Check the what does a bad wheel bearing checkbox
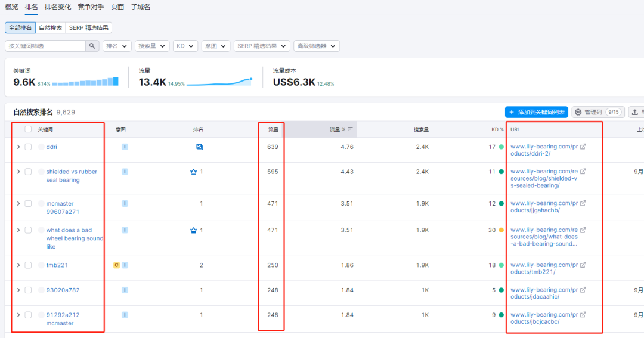This screenshot has height=338, width=644. click(28, 230)
